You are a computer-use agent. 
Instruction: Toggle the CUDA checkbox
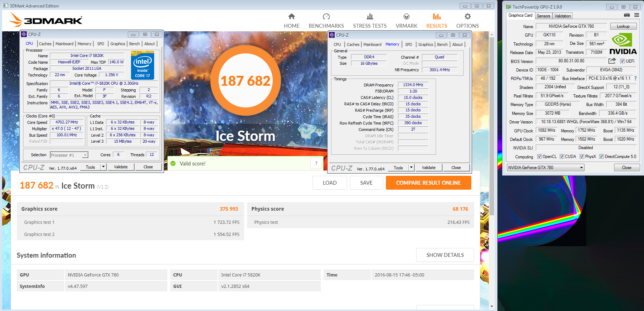(562, 157)
